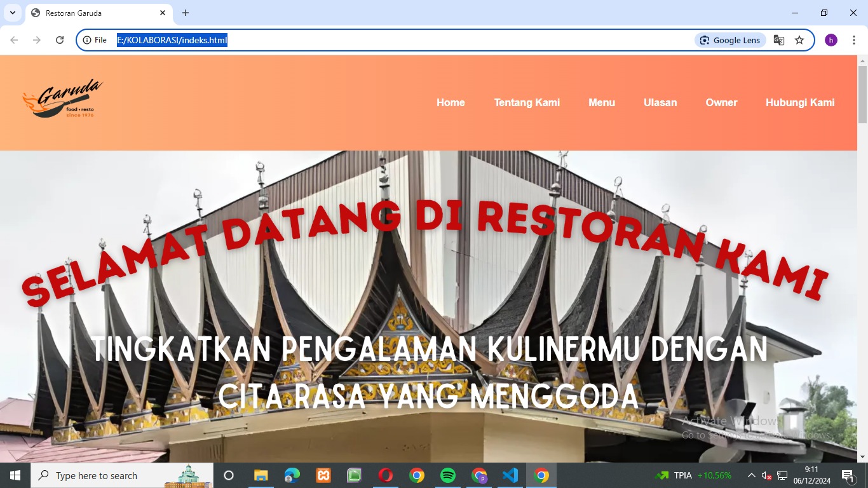Show hidden system tray icons chevron
868x488 pixels.
click(x=751, y=475)
